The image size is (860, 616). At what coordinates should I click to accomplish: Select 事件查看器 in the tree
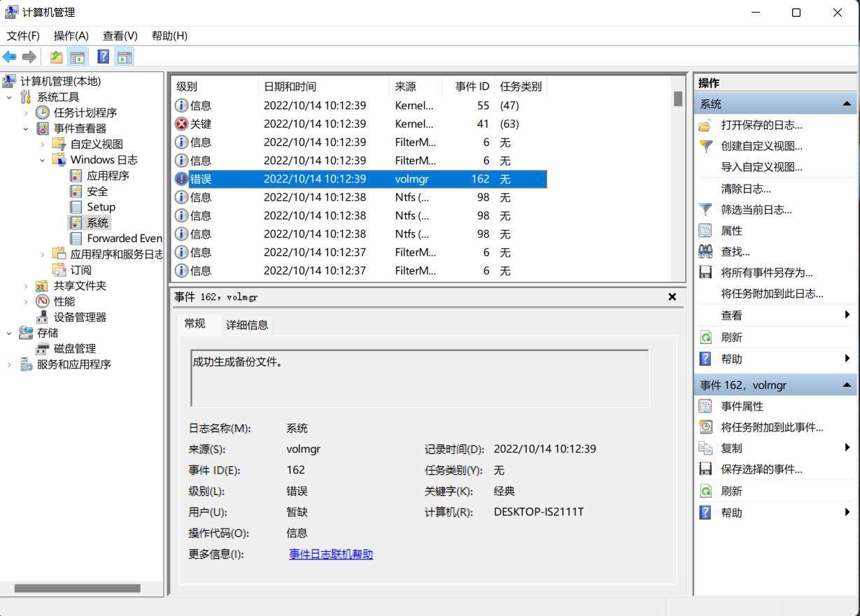click(x=80, y=129)
